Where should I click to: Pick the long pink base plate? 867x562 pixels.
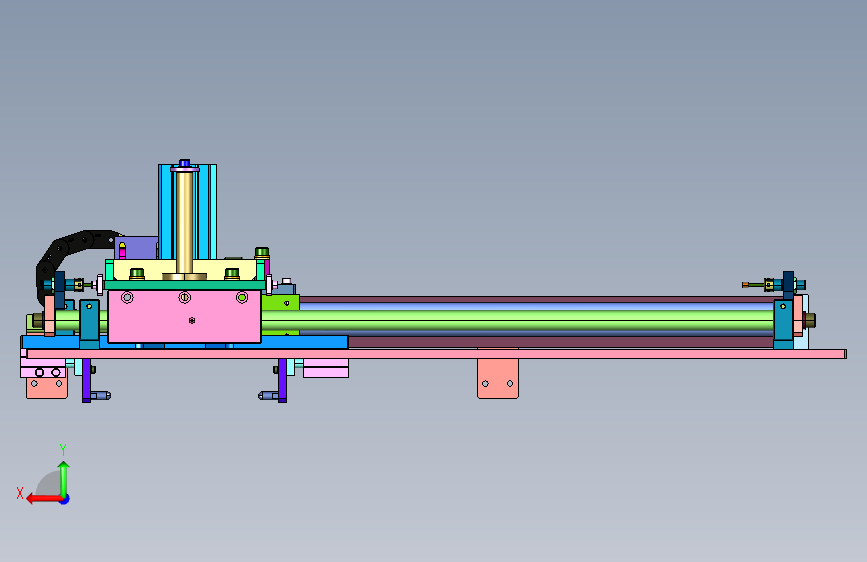[437, 354]
